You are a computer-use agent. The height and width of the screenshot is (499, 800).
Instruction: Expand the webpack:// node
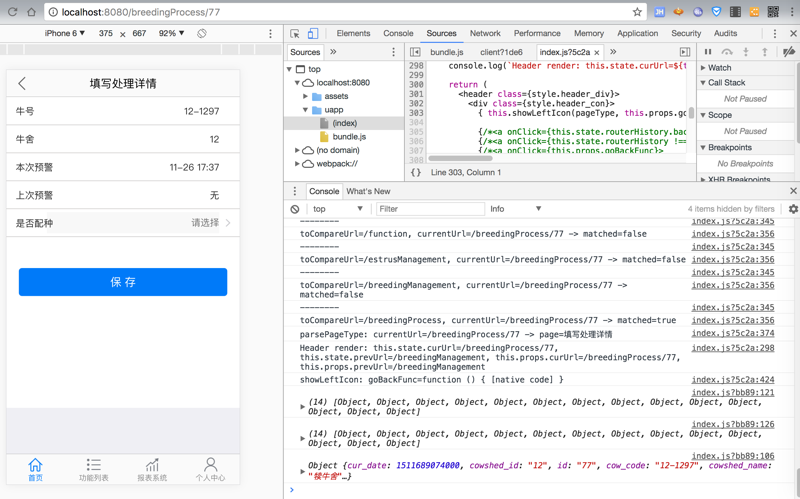click(x=297, y=164)
